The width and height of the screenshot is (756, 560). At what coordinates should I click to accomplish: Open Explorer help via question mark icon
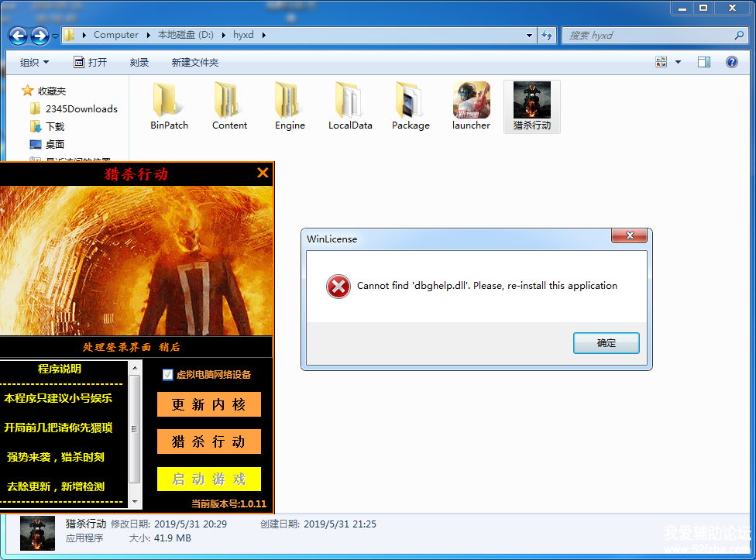point(731,62)
